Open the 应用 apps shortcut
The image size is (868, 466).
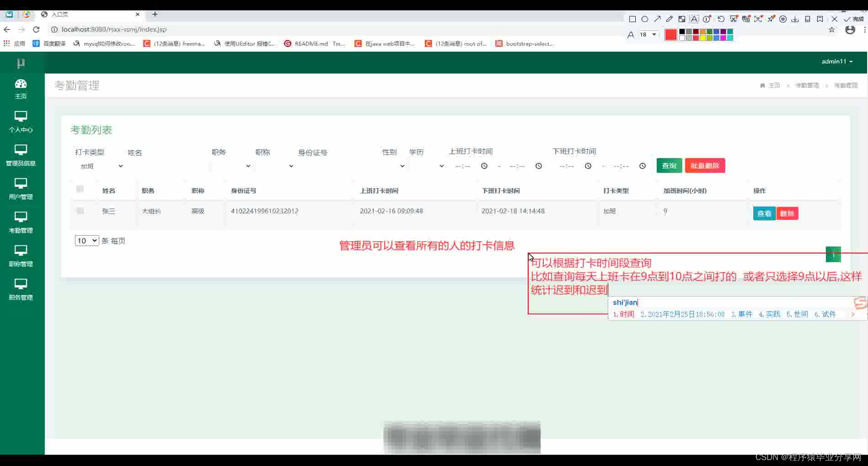click(15, 44)
